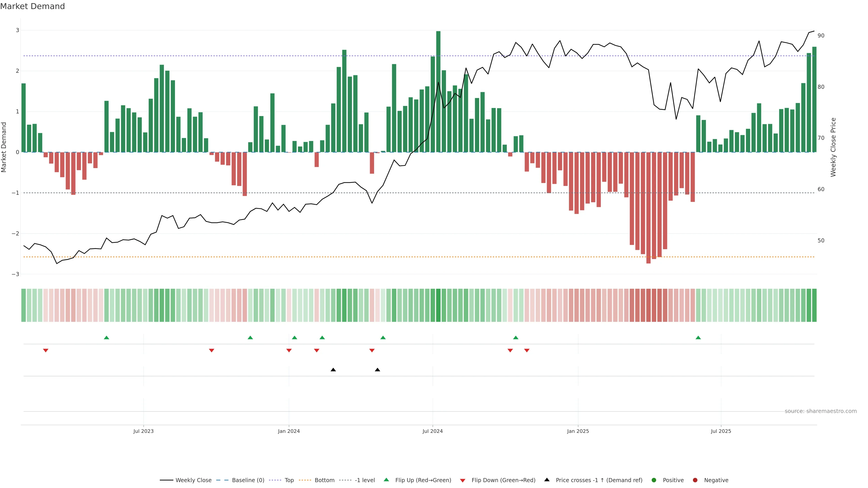The height and width of the screenshot is (488, 868).
Task: Click the rightmost green flip-up triangle marker
Action: [698, 338]
